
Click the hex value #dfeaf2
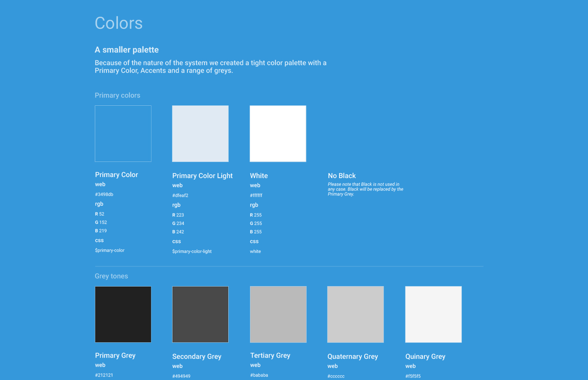pyautogui.click(x=180, y=195)
